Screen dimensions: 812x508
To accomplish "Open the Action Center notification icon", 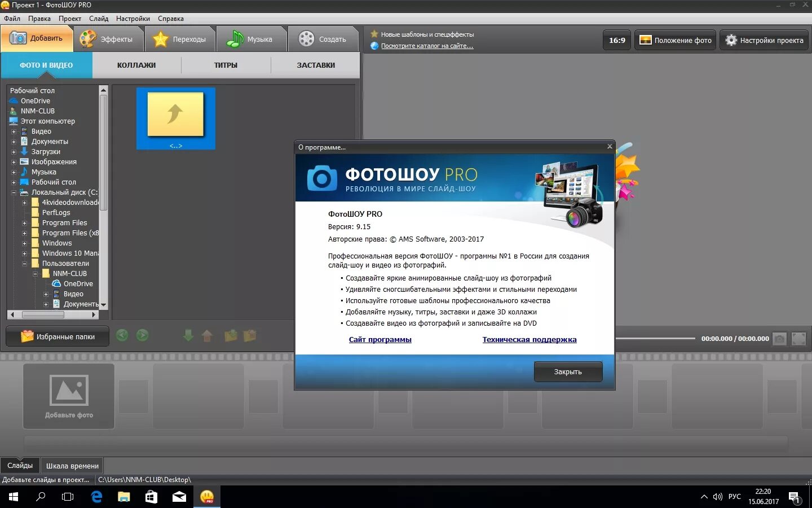I will tap(795, 497).
